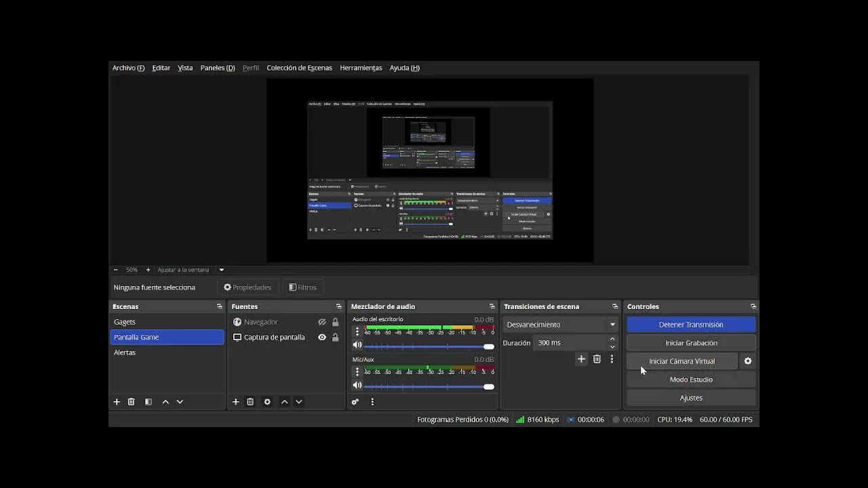The height and width of the screenshot is (488, 868).
Task: Select the Captura de pantalla source row
Action: tap(285, 338)
